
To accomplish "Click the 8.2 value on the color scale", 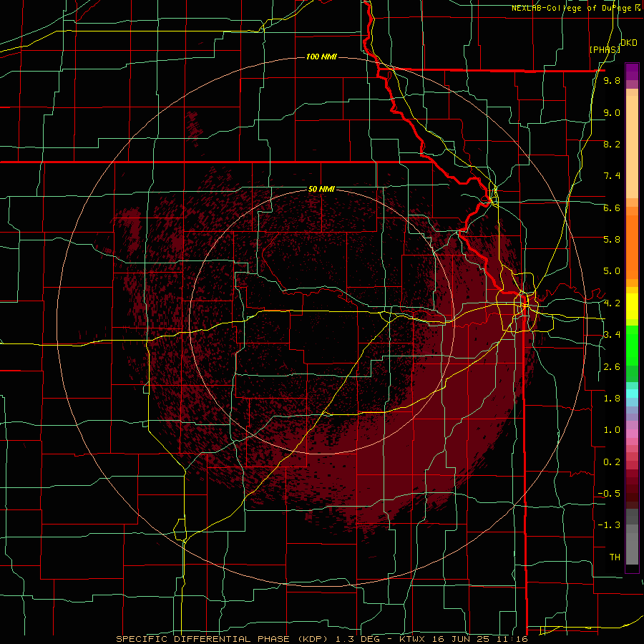I will pyautogui.click(x=612, y=144).
